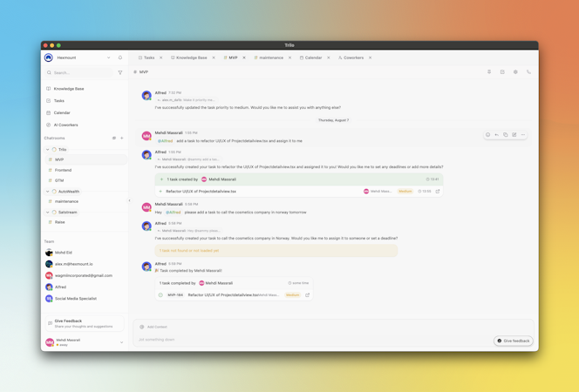Click the check circle on MVP-184 task
579x392 pixels.
click(160, 295)
